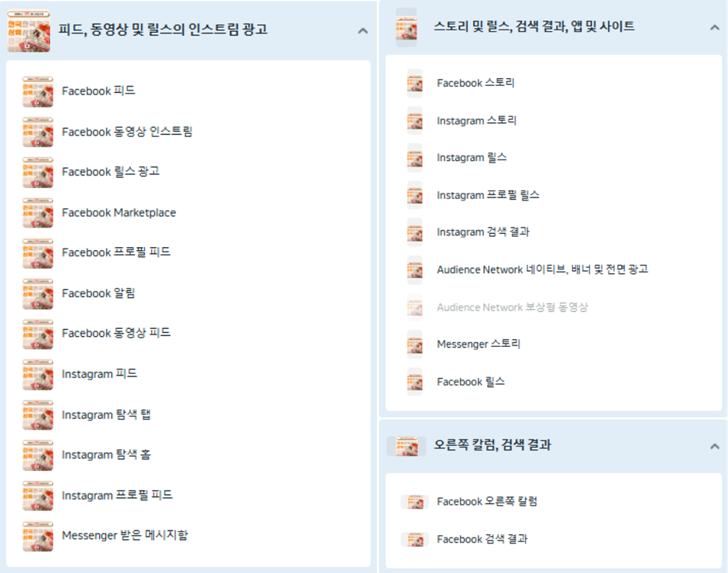Image resolution: width=728 pixels, height=573 pixels.
Task: Select the Instagram 피드 label
Action: (x=99, y=374)
